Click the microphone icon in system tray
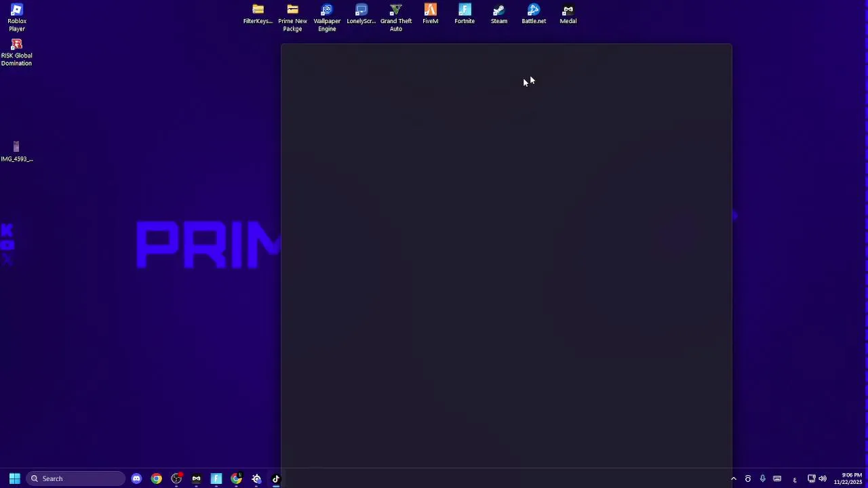868x488 pixels. click(x=762, y=479)
